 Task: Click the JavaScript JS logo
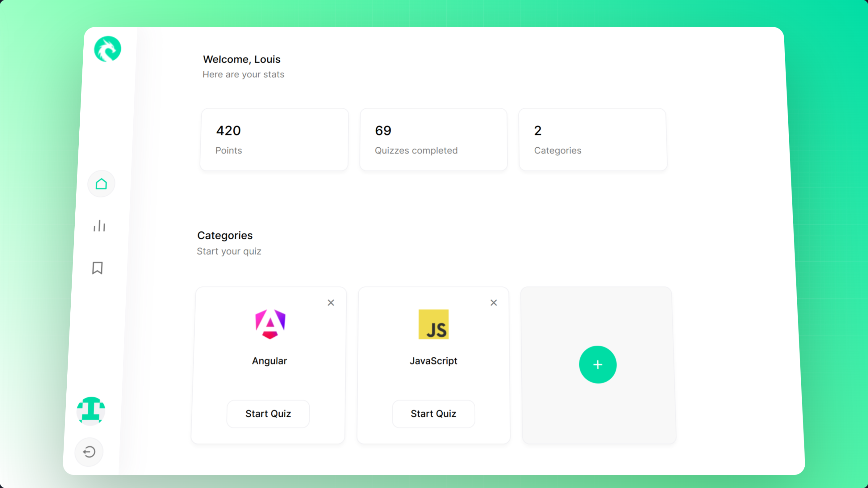[433, 324]
